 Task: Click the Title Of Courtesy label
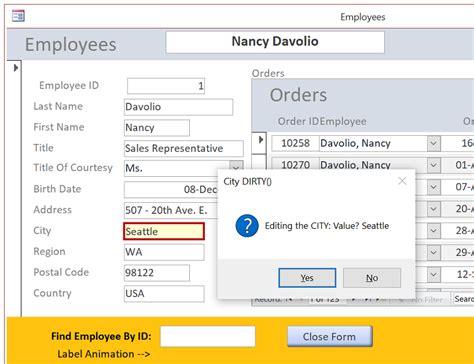click(x=73, y=168)
